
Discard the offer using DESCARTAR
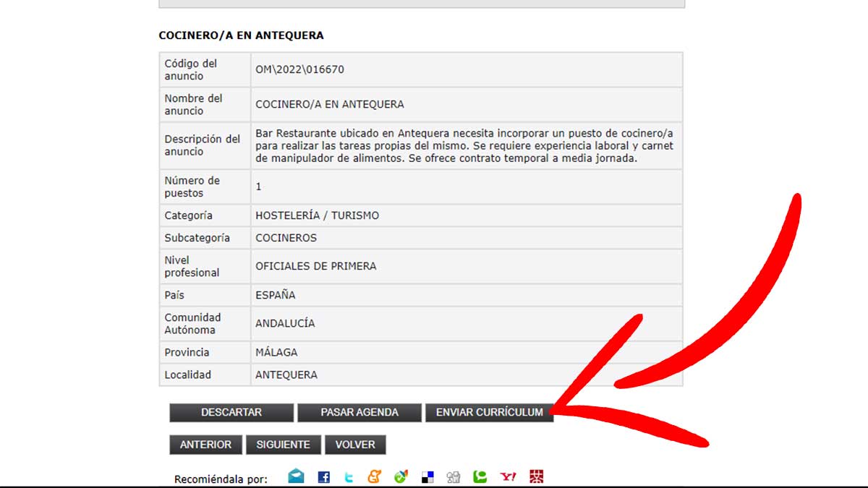point(231,412)
